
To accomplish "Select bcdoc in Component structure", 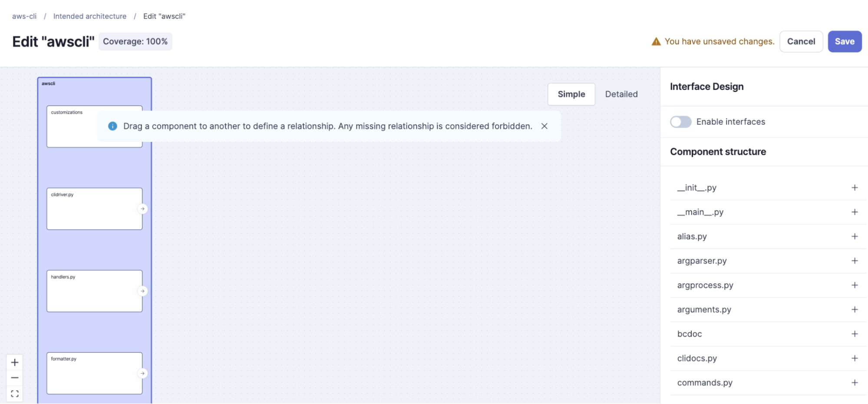I will coord(690,334).
